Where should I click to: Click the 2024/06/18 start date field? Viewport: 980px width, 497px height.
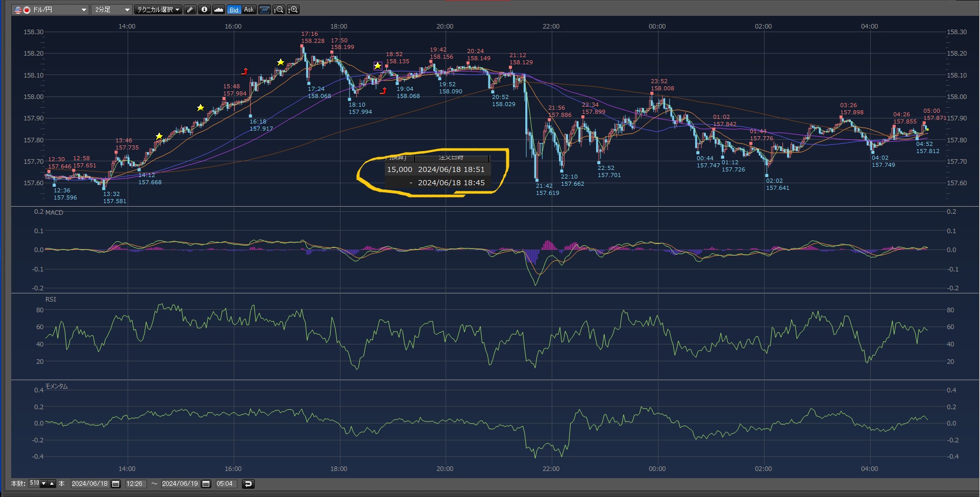point(89,484)
